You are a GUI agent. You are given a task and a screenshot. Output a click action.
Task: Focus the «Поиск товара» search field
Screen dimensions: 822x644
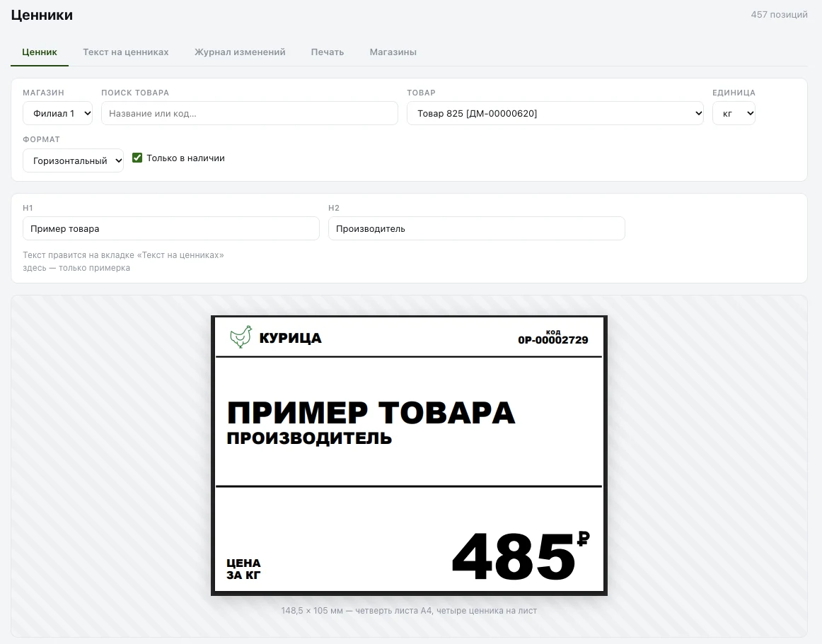(x=250, y=113)
